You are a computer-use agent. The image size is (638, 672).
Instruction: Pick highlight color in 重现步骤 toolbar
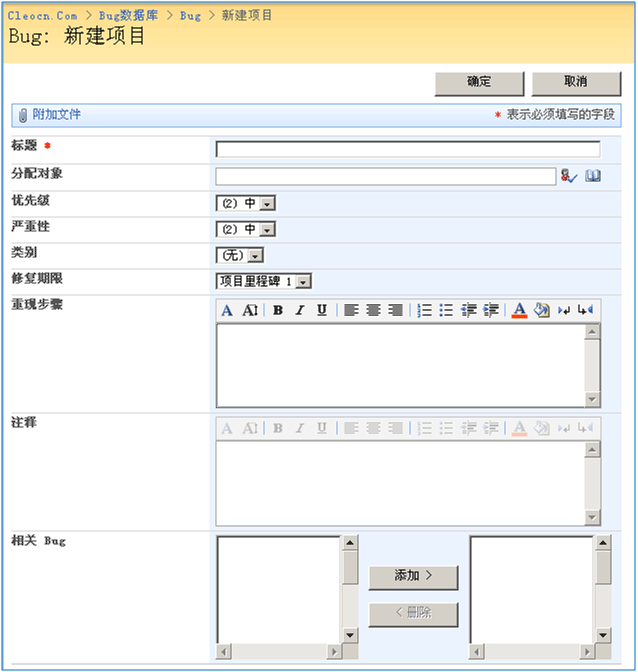point(542,310)
